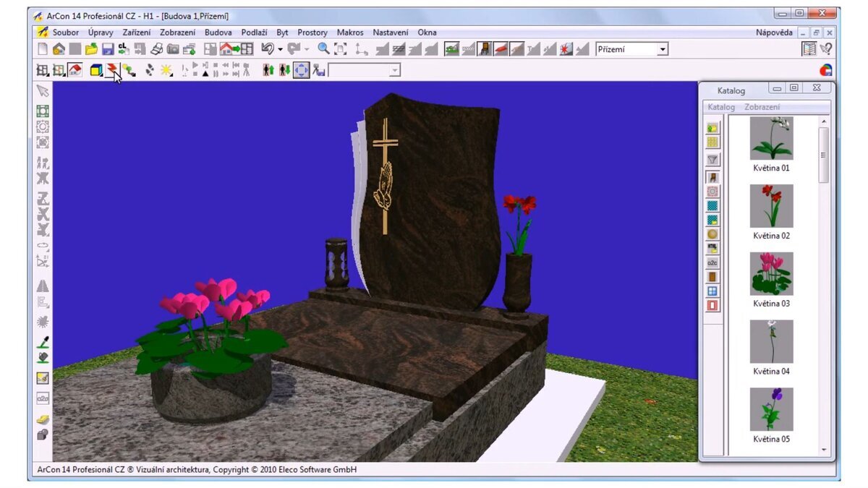This screenshot has height=488, width=868.
Task: Click the context help question arrow icon
Action: tap(825, 49)
